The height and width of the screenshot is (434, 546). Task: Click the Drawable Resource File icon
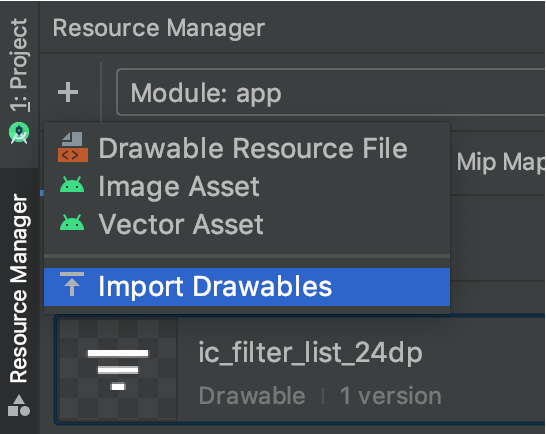[x=73, y=147]
